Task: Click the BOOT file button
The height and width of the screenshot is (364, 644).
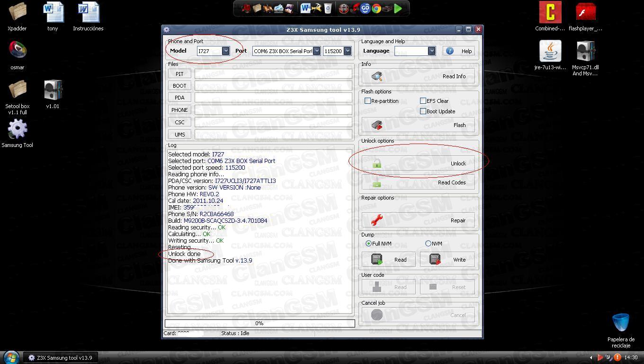Action: (x=179, y=86)
